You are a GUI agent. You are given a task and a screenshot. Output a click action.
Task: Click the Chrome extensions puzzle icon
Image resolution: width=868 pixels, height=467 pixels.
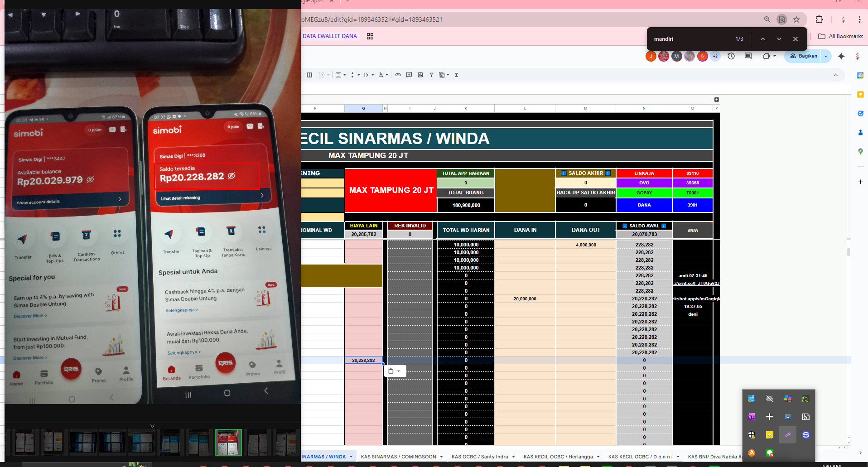[819, 19]
